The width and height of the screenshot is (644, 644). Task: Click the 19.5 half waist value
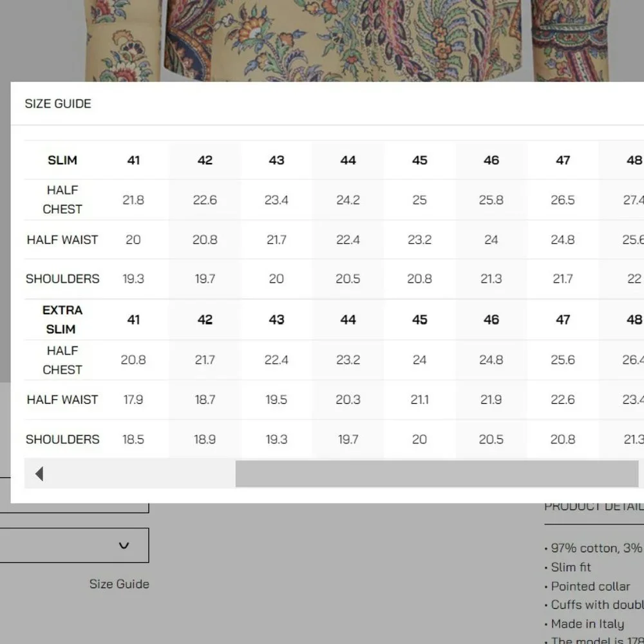point(276,400)
